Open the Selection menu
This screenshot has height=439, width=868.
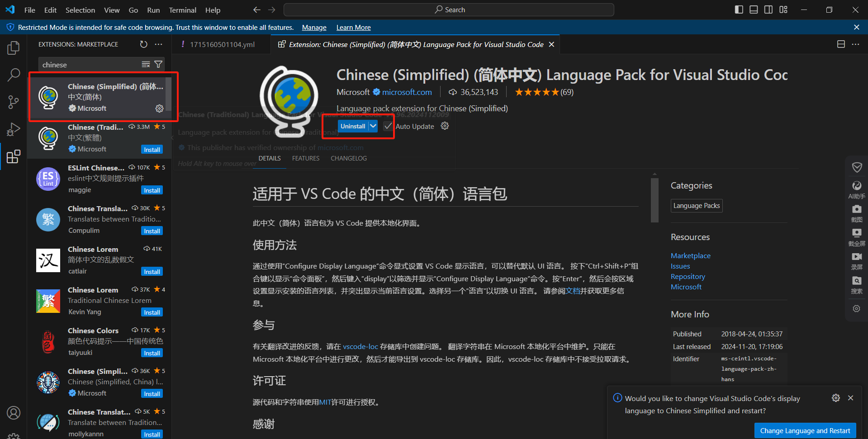pos(80,10)
